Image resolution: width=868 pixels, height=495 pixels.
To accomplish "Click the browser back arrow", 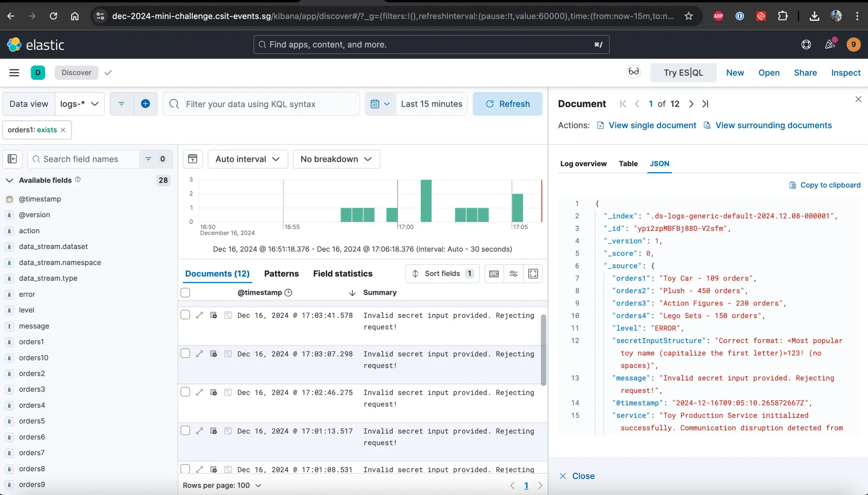I will click(x=11, y=16).
